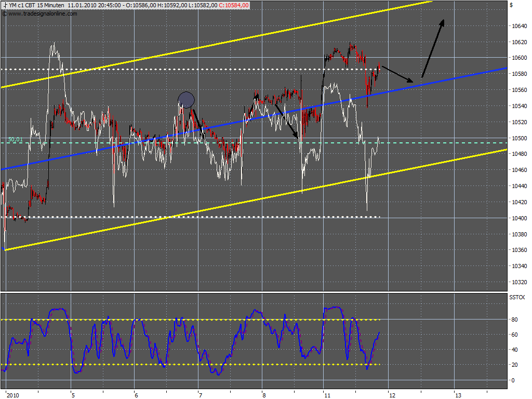Click the 80 level on stochastic axis
This screenshot has height=399, width=532.
click(515, 320)
